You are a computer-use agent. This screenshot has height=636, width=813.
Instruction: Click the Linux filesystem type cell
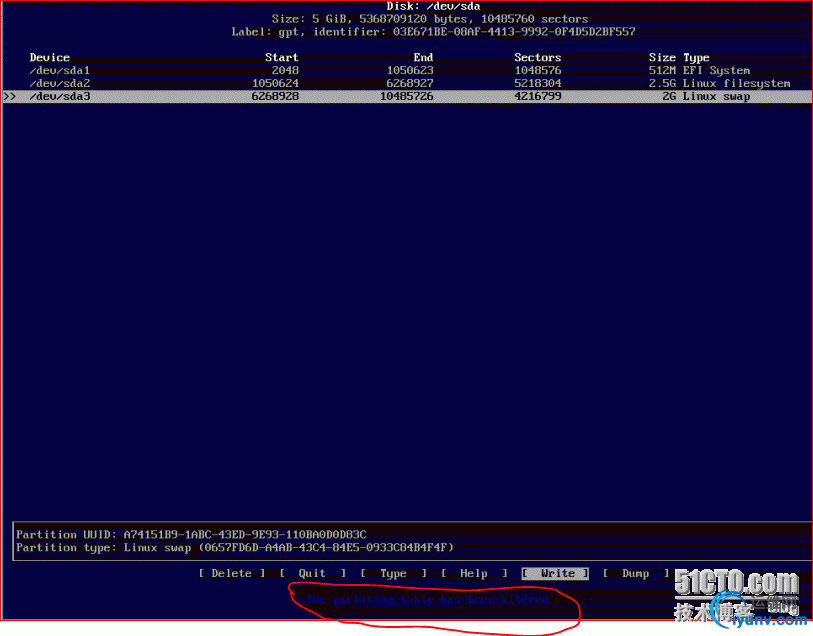[x=736, y=83]
